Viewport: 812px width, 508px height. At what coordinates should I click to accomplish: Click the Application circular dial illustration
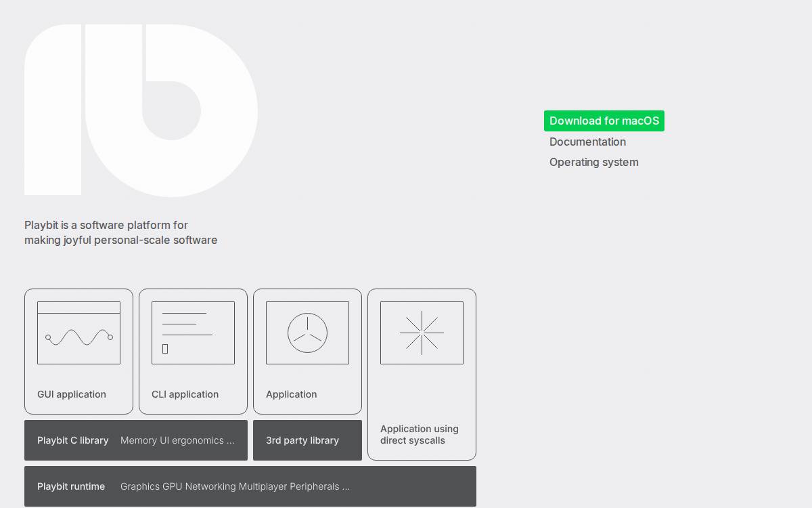307,333
